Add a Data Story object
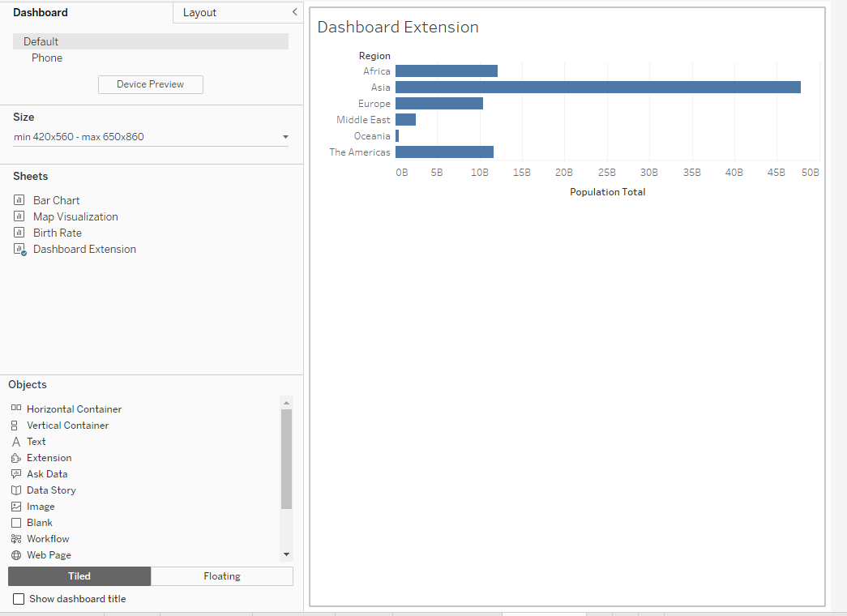 [x=50, y=490]
